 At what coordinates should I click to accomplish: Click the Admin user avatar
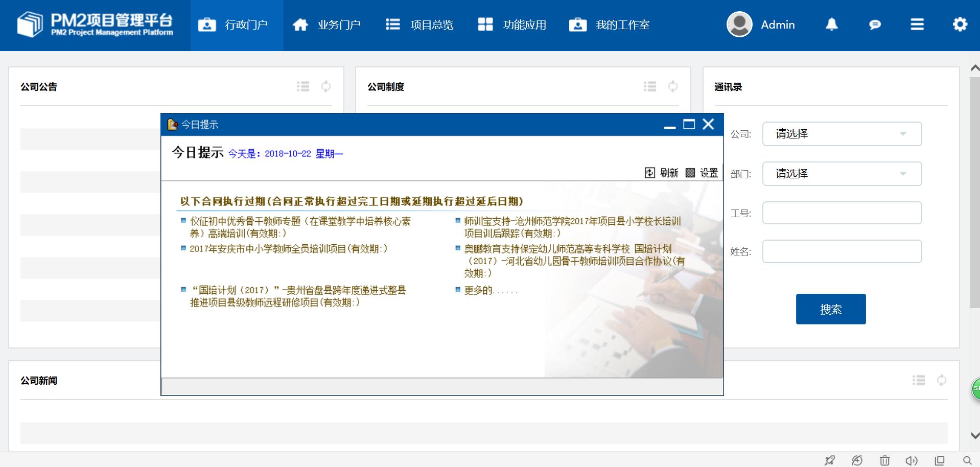pyautogui.click(x=739, y=25)
